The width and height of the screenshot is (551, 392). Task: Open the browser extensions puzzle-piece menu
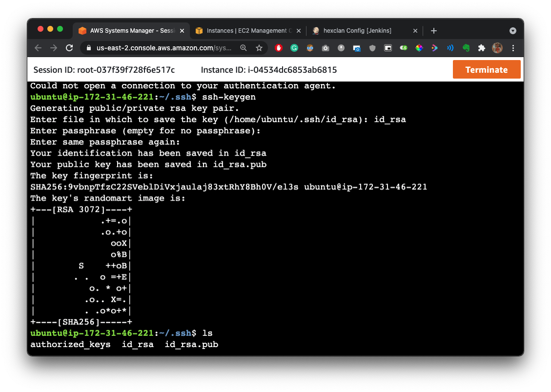(481, 48)
